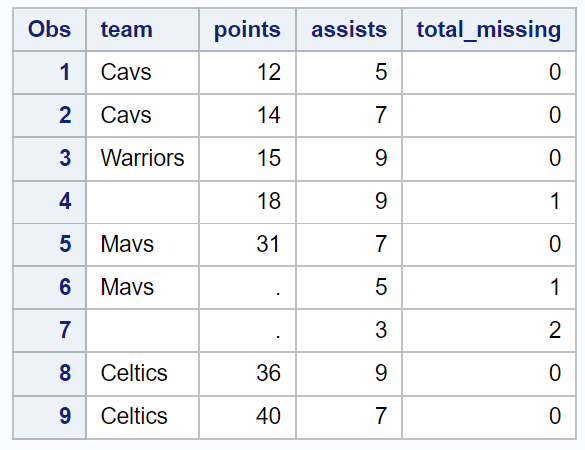585x450 pixels.
Task: Select points value 15 for Warriors
Action: [x=247, y=158]
